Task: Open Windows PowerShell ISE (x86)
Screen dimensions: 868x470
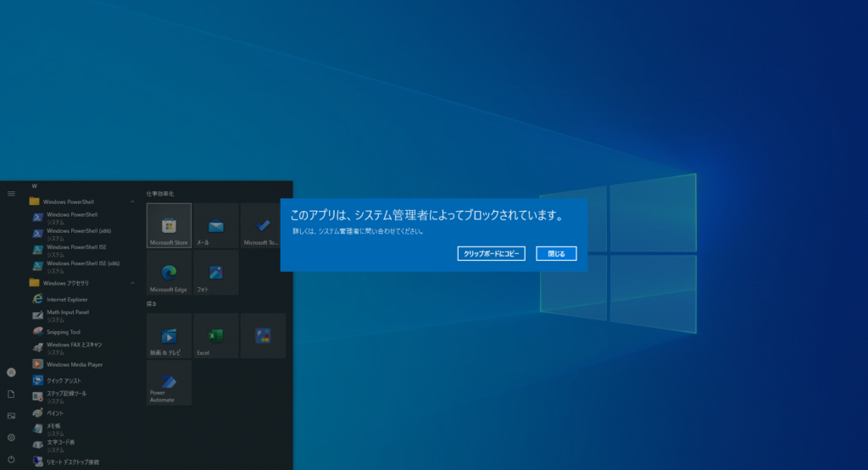Action: [82, 267]
